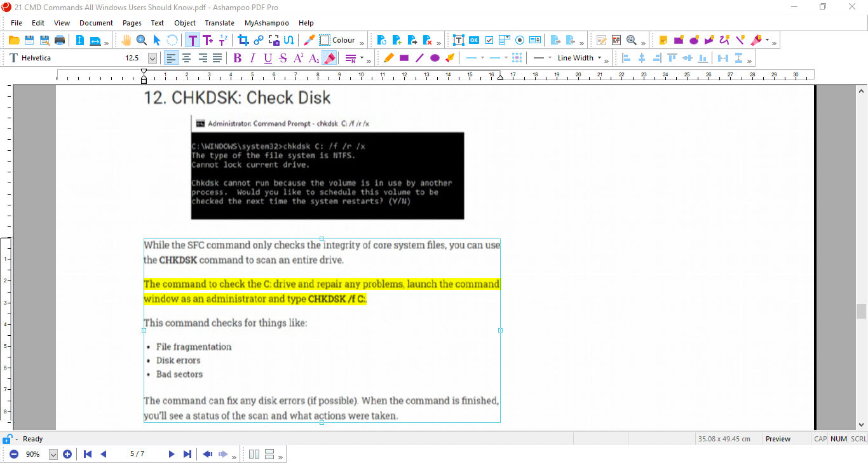
Task: Expand the Line Width dropdown
Action: 599,58
